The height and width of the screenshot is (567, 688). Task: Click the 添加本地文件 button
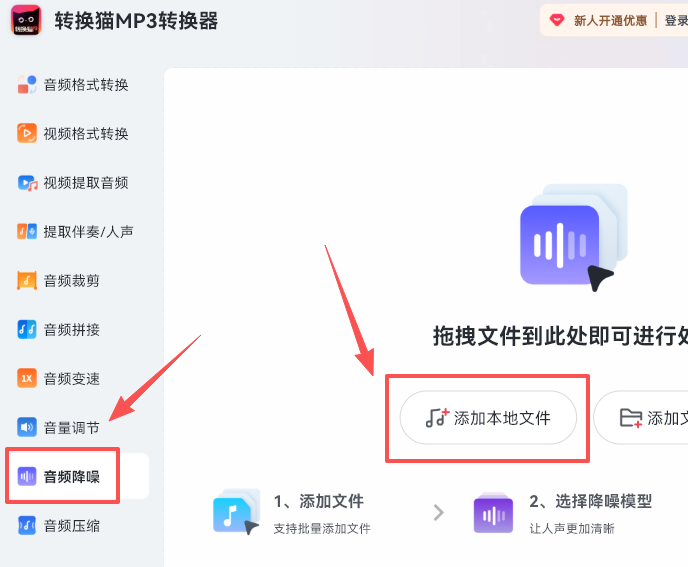click(488, 418)
